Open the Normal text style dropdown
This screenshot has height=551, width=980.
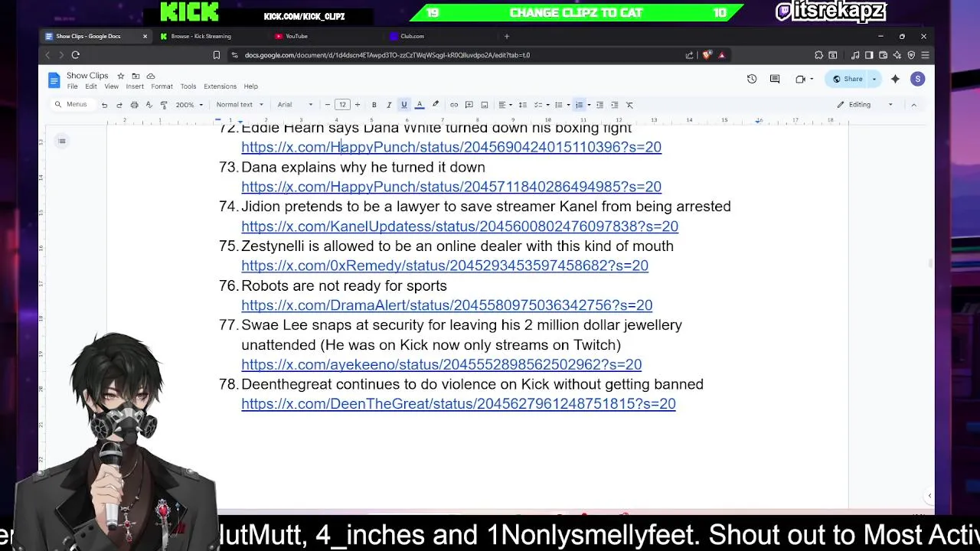pos(239,105)
